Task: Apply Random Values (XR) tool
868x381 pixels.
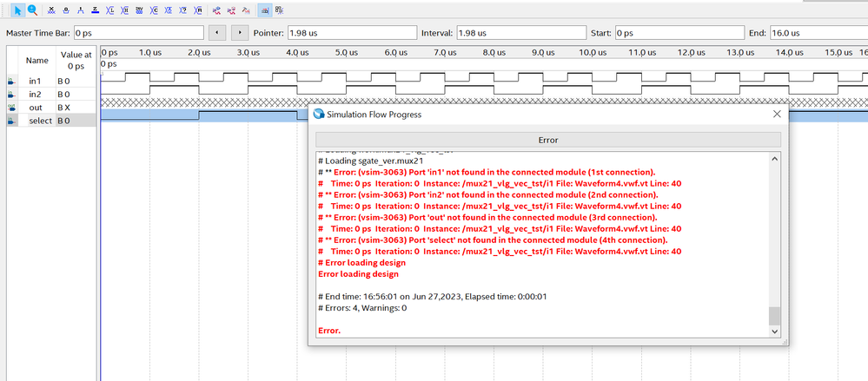Action: coord(197,10)
